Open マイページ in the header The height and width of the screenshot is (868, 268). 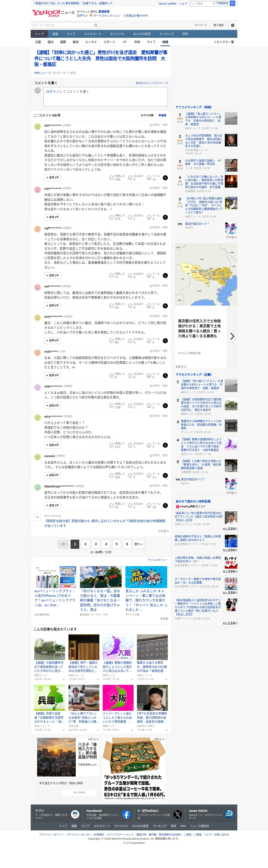coord(201,25)
